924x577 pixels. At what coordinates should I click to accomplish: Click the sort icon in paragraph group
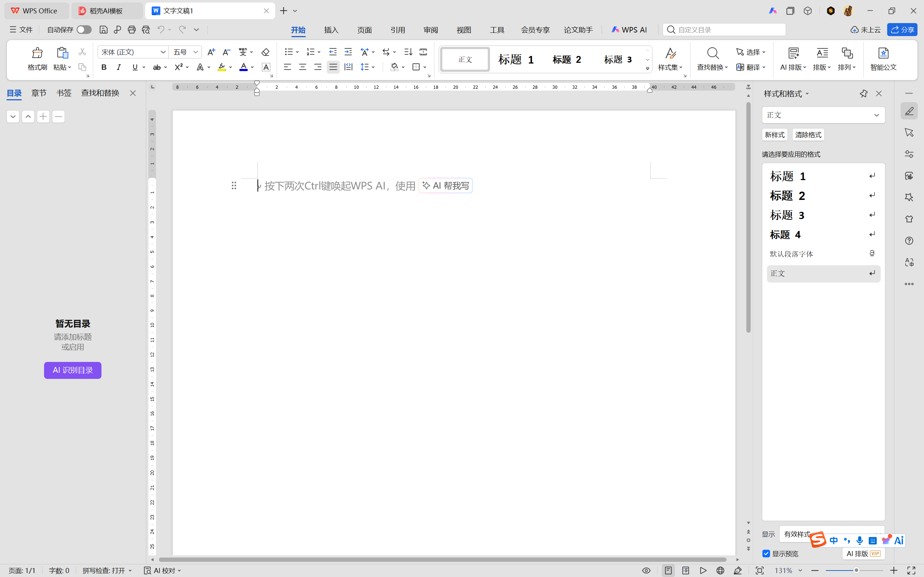coord(408,52)
